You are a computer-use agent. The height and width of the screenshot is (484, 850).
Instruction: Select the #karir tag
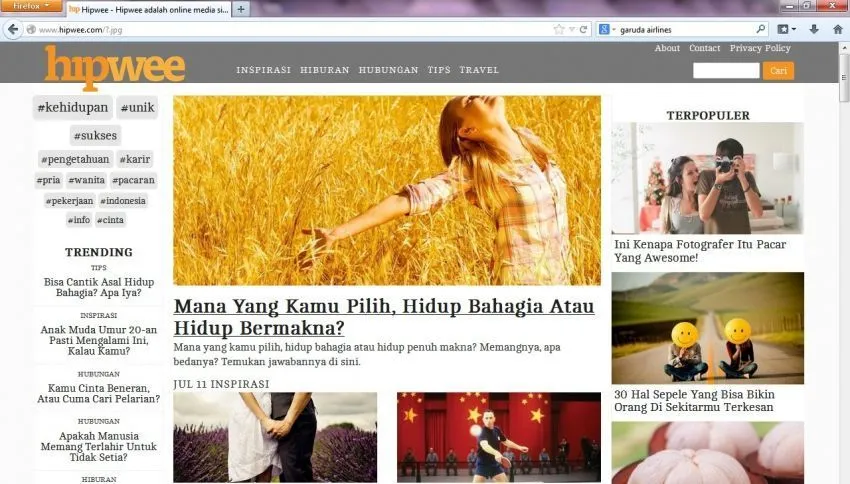click(x=135, y=159)
